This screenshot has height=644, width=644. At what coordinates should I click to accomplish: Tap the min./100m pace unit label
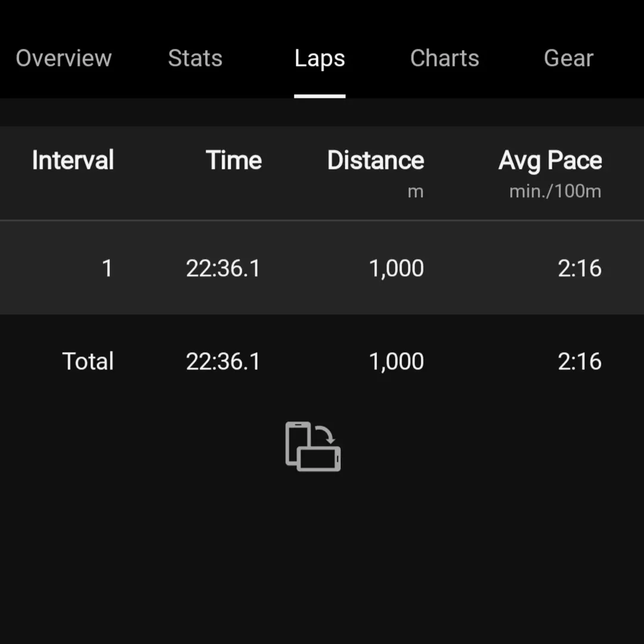click(x=555, y=191)
